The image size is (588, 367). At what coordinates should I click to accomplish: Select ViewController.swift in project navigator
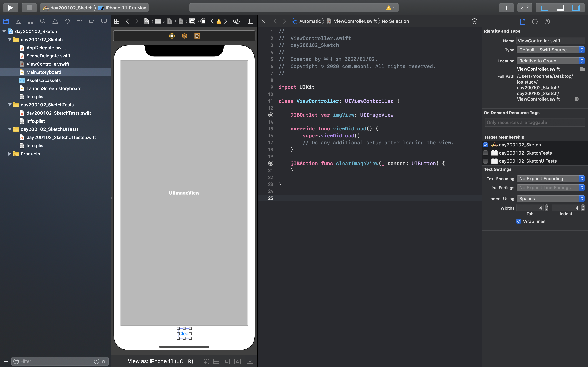48,64
